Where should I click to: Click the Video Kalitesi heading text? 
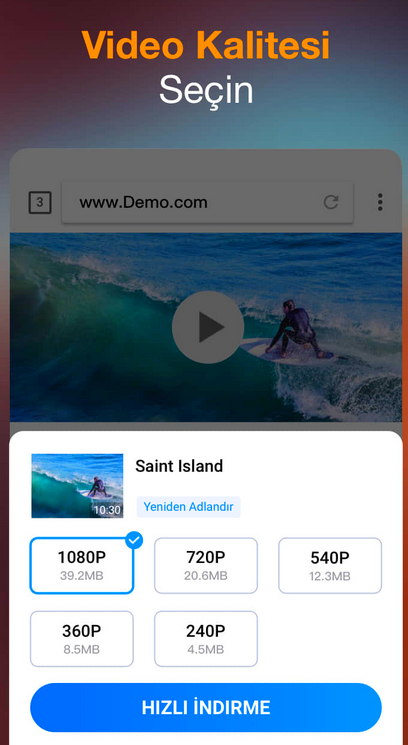click(206, 46)
